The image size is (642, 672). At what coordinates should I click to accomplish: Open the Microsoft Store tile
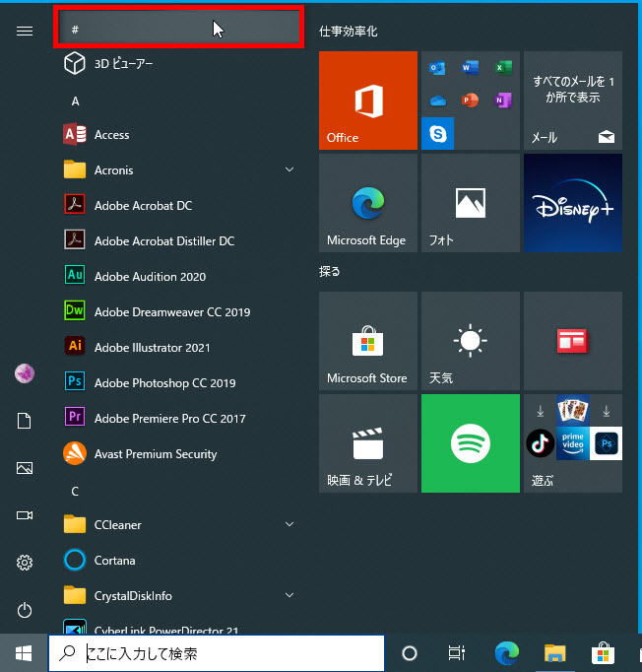(x=367, y=341)
